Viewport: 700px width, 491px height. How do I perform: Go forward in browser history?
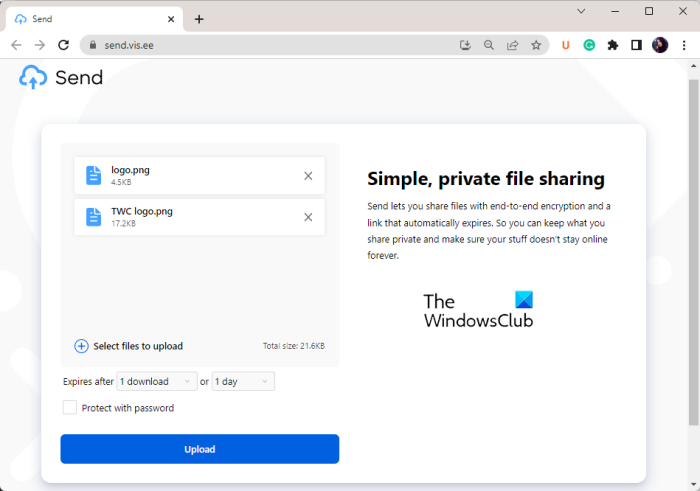pyautogui.click(x=40, y=45)
